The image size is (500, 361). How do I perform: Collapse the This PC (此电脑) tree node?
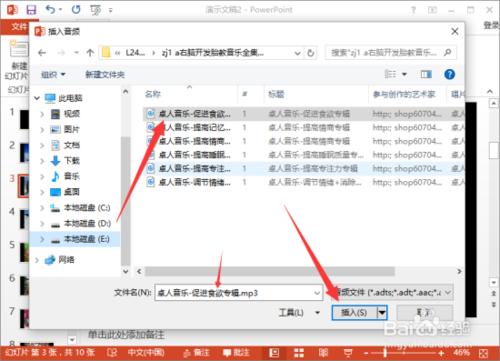click(x=37, y=98)
